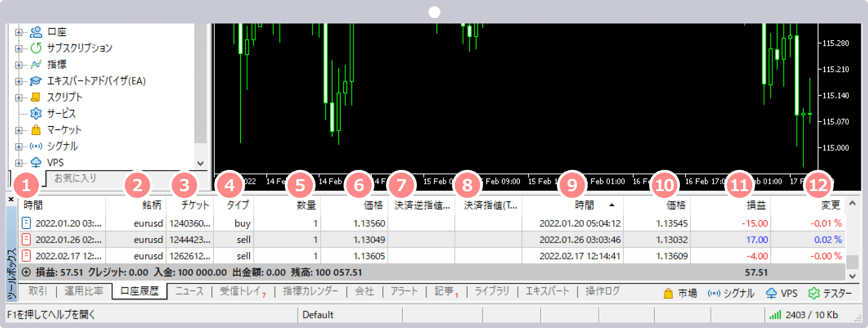
Task: Click history table scroll up arrow
Action: pyautogui.click(x=852, y=203)
